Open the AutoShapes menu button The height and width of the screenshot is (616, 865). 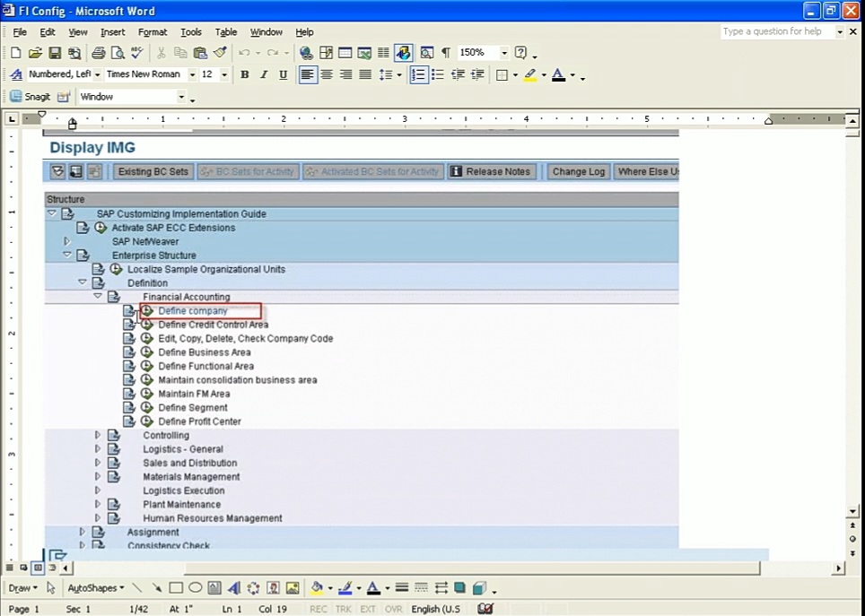pyautogui.click(x=95, y=588)
